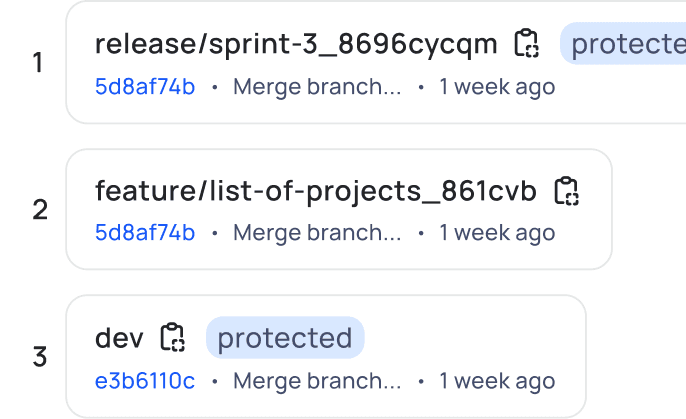The height and width of the screenshot is (419, 686).
Task: Select row number 2
Action: (40, 210)
